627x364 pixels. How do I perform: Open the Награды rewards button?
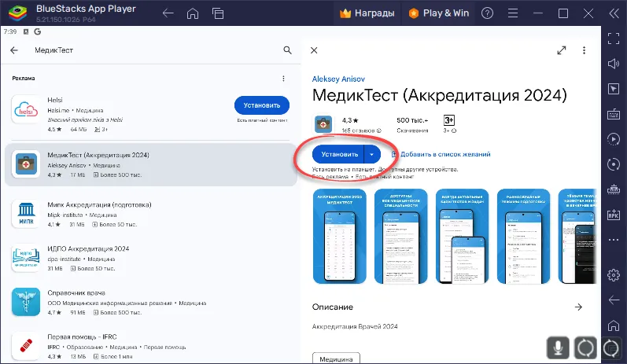point(367,13)
